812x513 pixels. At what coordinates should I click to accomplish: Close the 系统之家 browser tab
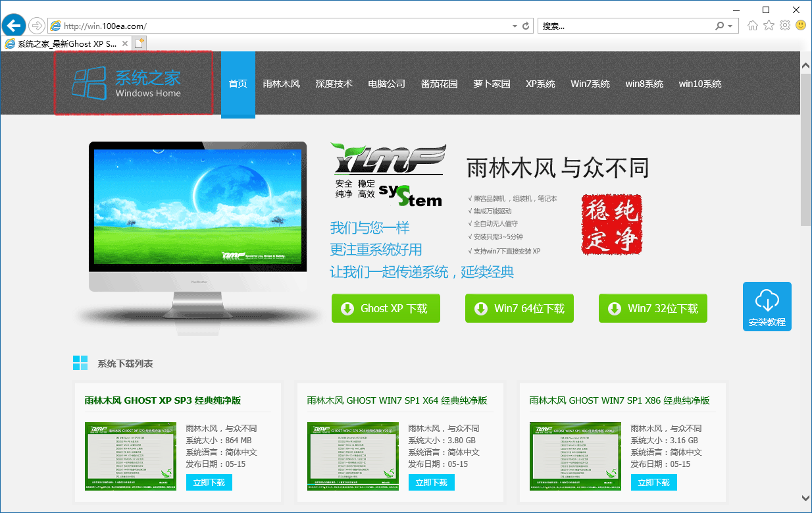click(x=125, y=43)
